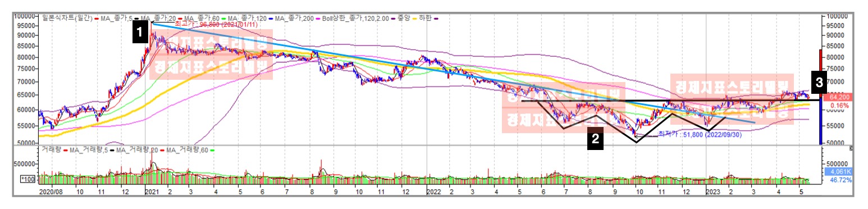Image resolution: width=868 pixels, height=209 pixels.
Task: Click the *100 volume unit box
Action: (28, 179)
